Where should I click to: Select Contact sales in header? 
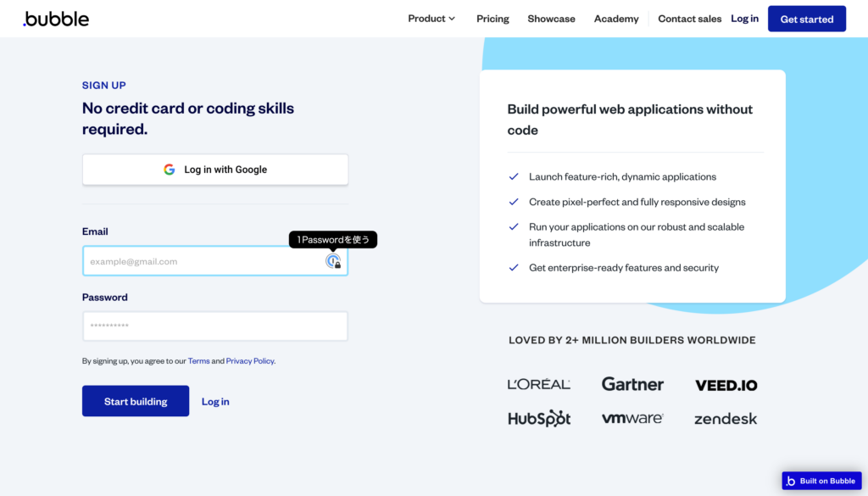[690, 19]
